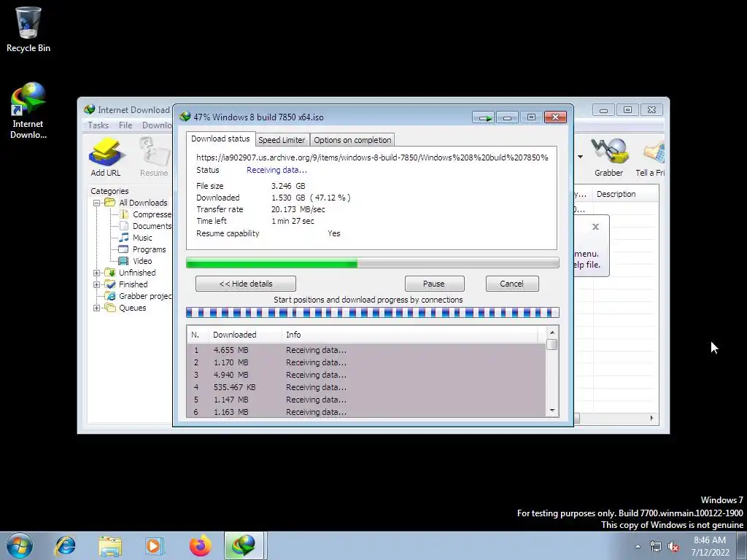Screen dimensions: 747x560
Task: Show hidden tray icons arrow
Action: point(638,547)
